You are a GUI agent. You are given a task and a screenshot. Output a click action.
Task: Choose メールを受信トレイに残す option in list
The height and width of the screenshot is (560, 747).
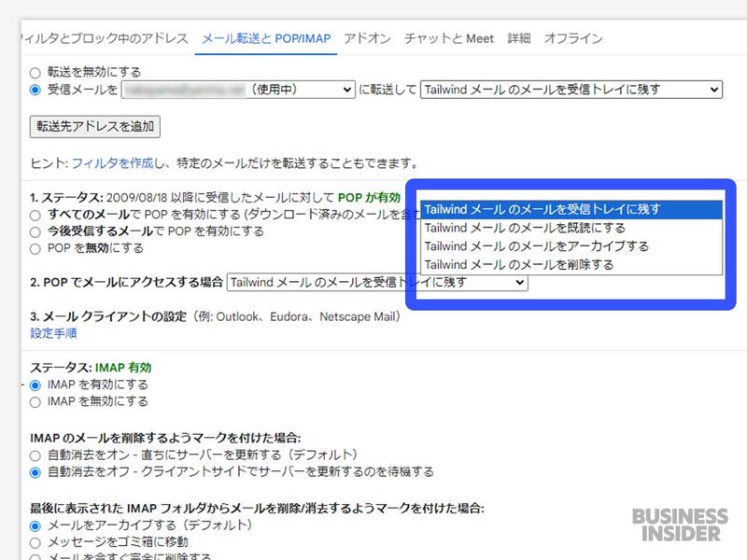[x=571, y=209]
